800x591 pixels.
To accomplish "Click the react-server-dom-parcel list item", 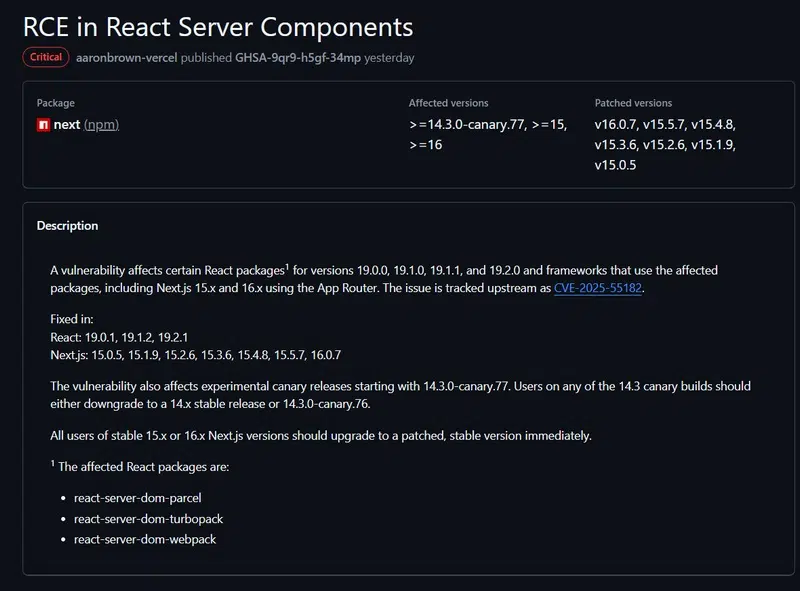I will (x=131, y=497).
